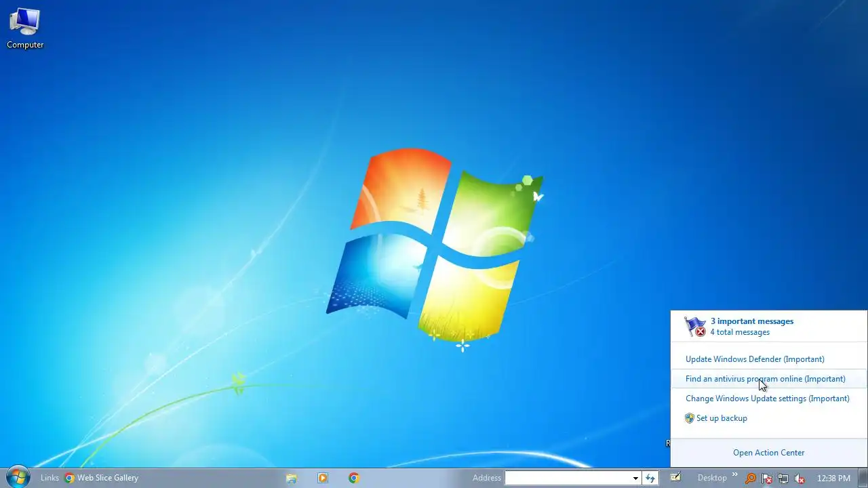Open the muted volume tray icon
The image size is (868, 488).
[800, 479]
